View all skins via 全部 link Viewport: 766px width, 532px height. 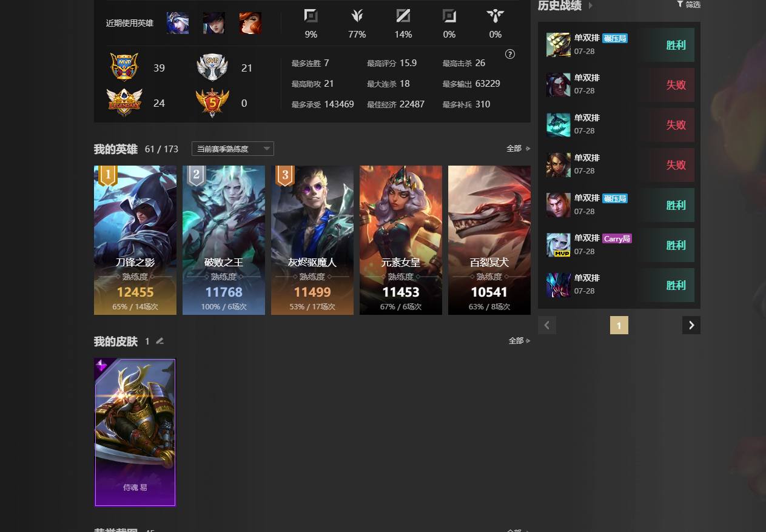pyautogui.click(x=520, y=341)
